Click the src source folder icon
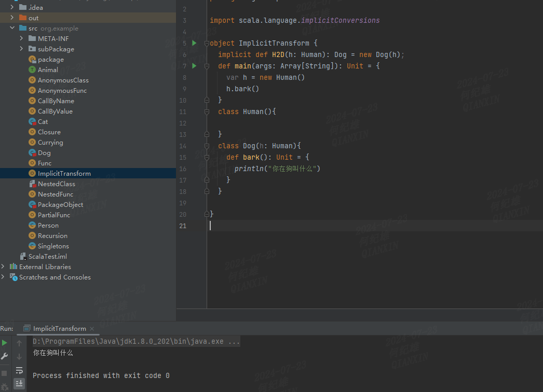Viewport: 543px width, 392px height. click(x=23, y=28)
